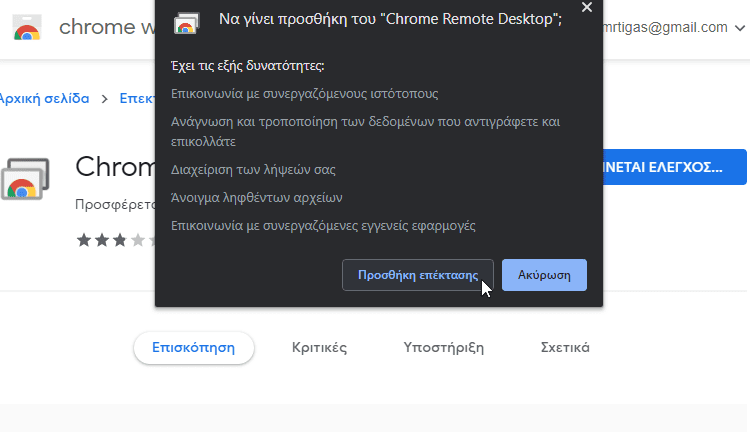Switch to the Κριτικές tab
This screenshot has height=432, width=750.
click(x=320, y=348)
